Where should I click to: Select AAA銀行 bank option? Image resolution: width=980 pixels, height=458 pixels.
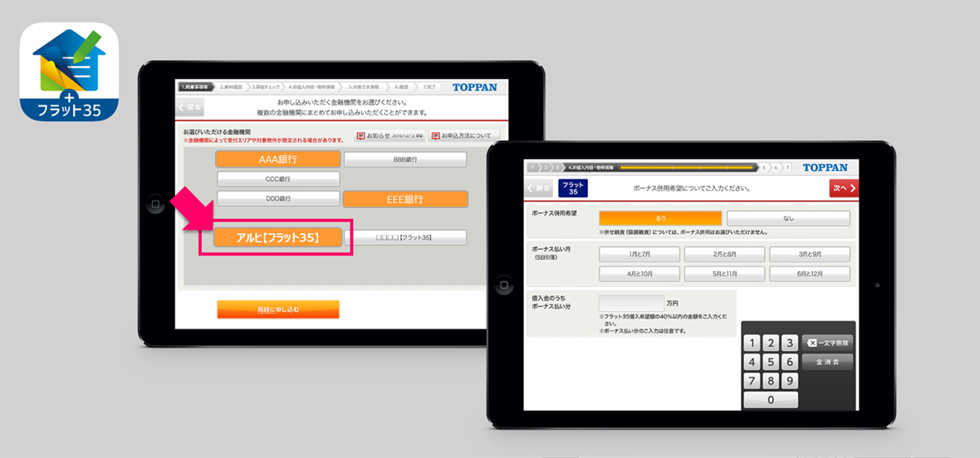pyautogui.click(x=278, y=159)
